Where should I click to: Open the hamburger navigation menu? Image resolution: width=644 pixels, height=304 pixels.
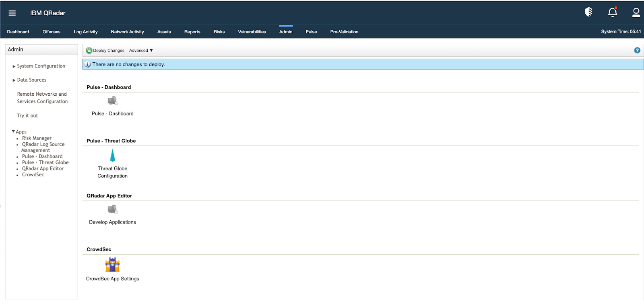click(12, 13)
